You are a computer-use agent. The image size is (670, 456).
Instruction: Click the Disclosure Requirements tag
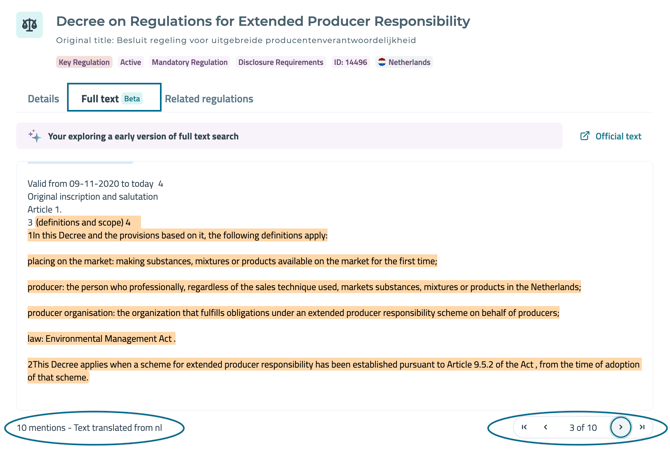pos(280,62)
